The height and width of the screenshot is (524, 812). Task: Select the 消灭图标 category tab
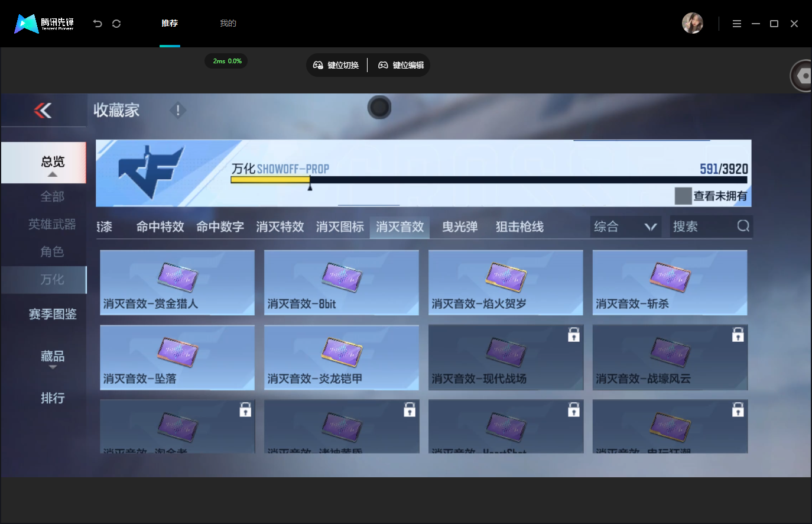pyautogui.click(x=340, y=227)
